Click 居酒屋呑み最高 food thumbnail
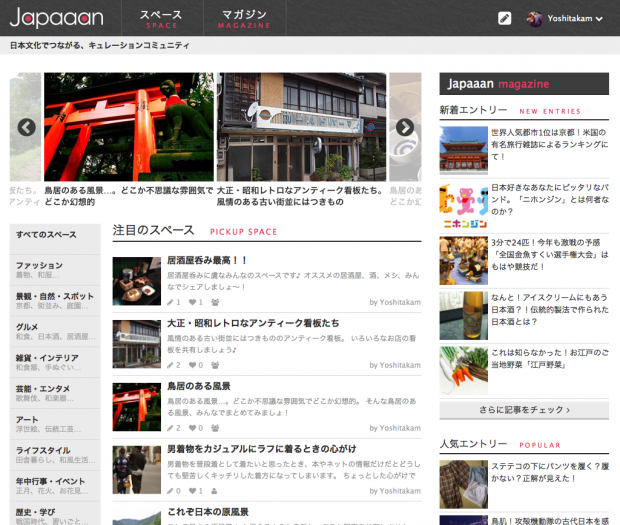Screen dimensions: 620x525 [136, 281]
